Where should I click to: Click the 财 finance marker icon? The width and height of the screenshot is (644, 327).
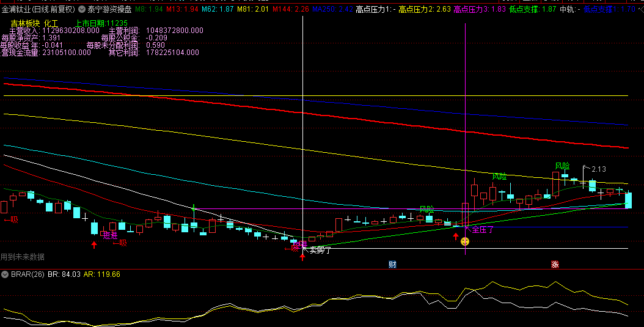coord(392,265)
